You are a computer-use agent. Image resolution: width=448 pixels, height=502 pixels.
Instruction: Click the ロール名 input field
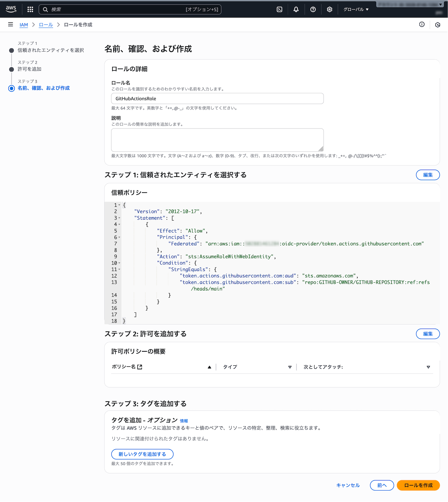click(x=217, y=99)
